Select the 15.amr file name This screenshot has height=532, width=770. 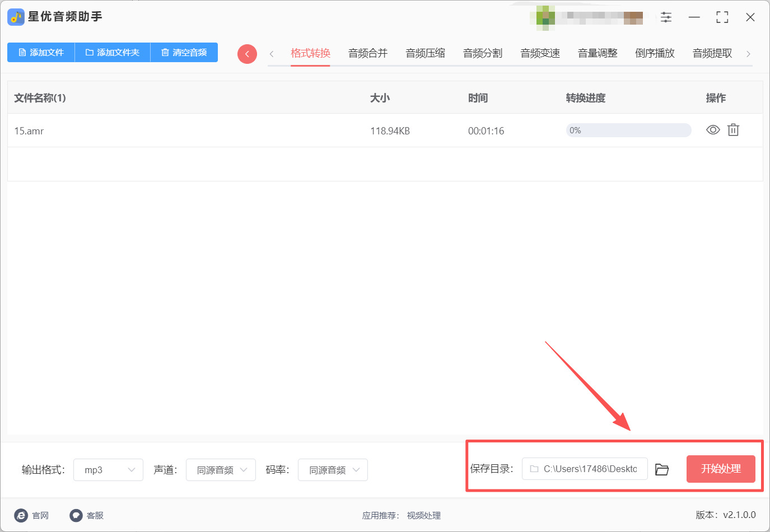(x=29, y=131)
